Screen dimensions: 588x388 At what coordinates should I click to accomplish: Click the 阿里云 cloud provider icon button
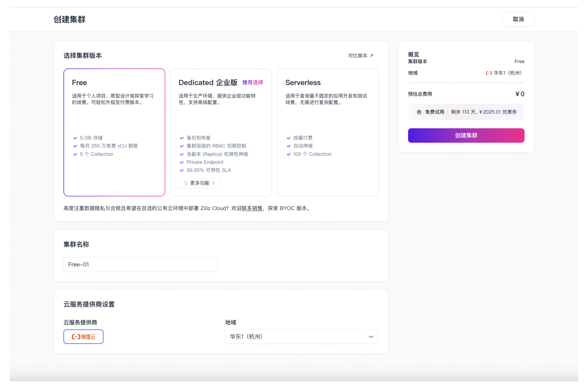pos(83,337)
